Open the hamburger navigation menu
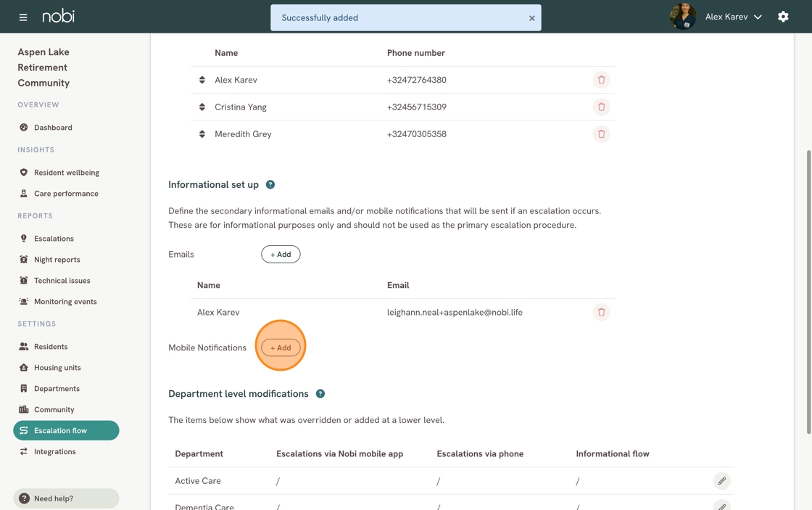 (x=22, y=17)
